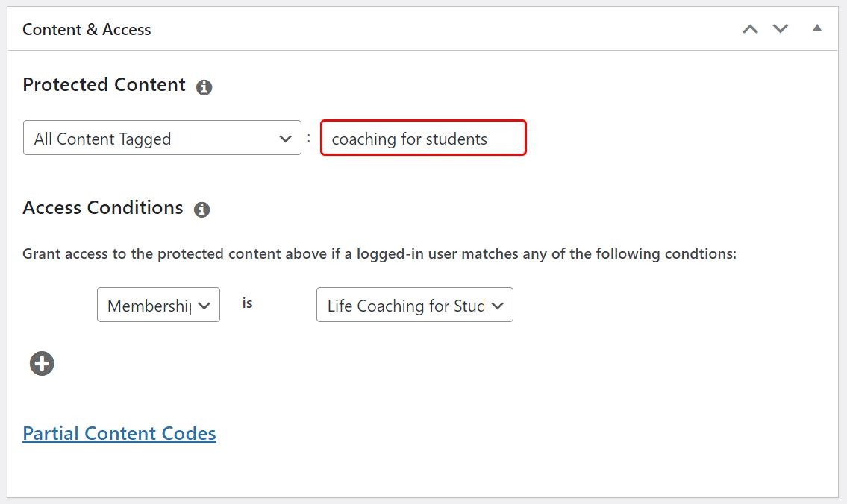Select the Protected Content heading text
847x504 pixels.
104,85
